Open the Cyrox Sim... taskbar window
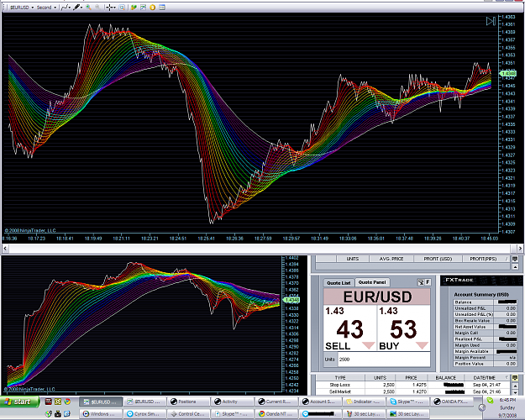 point(144,414)
